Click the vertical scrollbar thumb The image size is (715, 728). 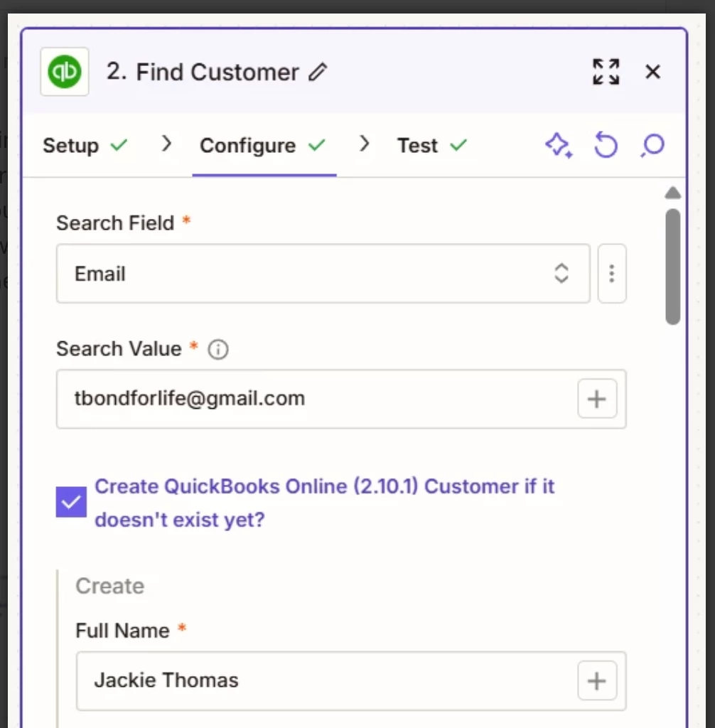[673, 267]
